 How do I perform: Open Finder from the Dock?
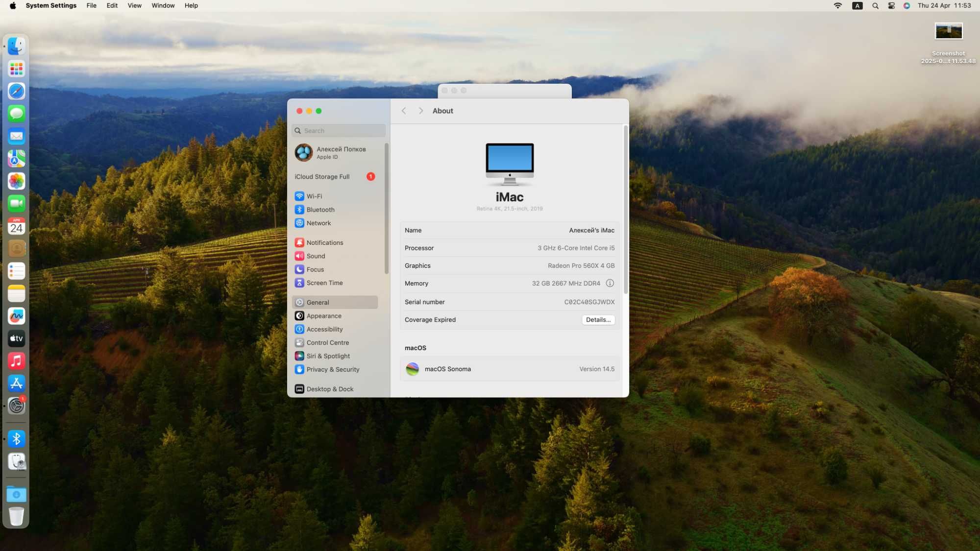(x=16, y=47)
